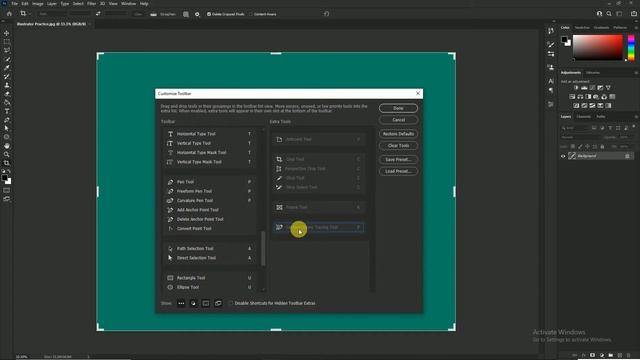Hide the Background layer with eye icon
Image resolution: width=640 pixels, height=360 pixels.
[563, 156]
